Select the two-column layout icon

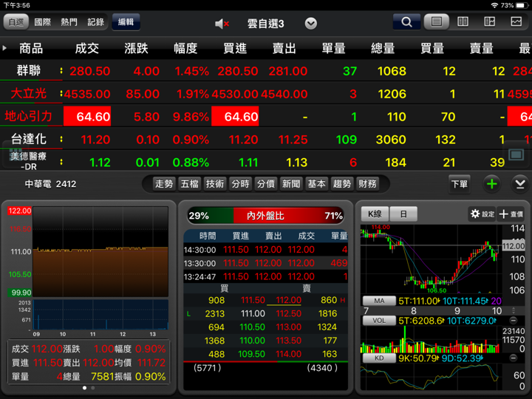tap(463, 22)
